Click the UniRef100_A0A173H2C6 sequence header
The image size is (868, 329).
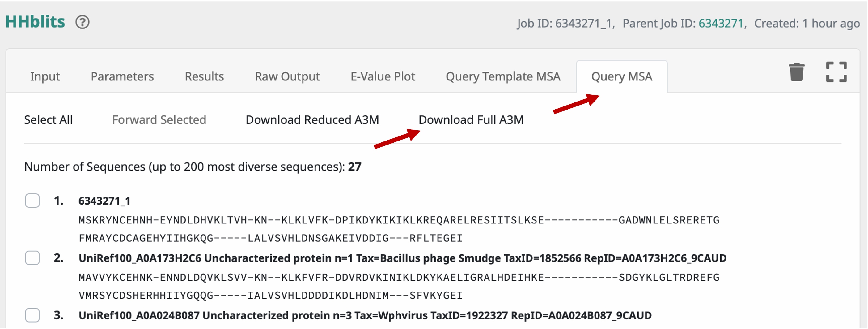(402, 258)
